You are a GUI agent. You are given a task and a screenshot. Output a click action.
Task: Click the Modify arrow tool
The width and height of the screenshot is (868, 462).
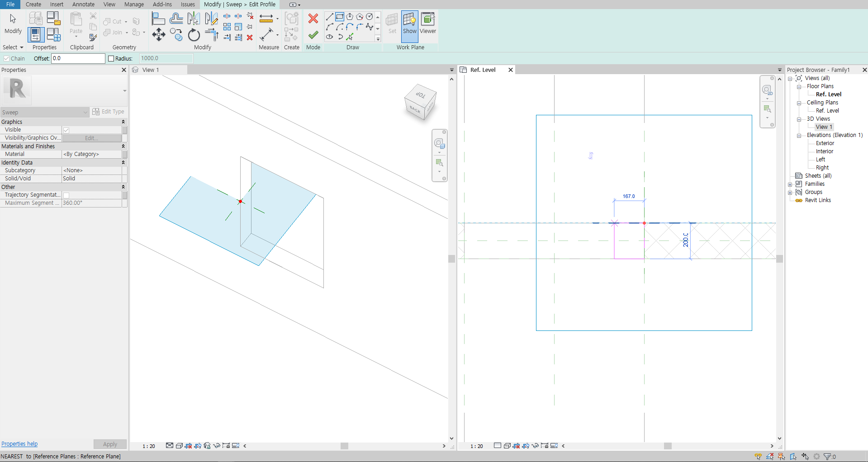[x=13, y=24]
